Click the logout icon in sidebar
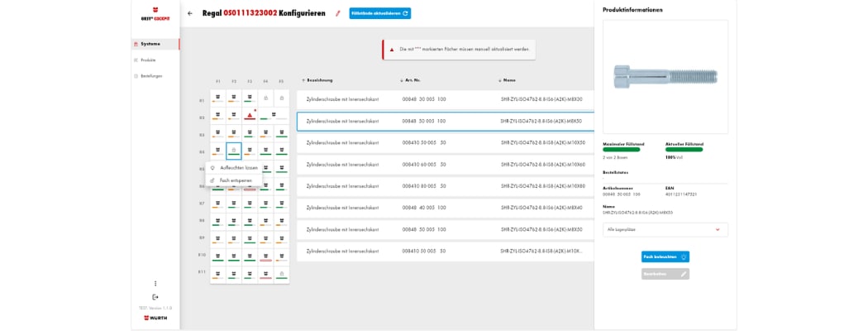 point(155,296)
